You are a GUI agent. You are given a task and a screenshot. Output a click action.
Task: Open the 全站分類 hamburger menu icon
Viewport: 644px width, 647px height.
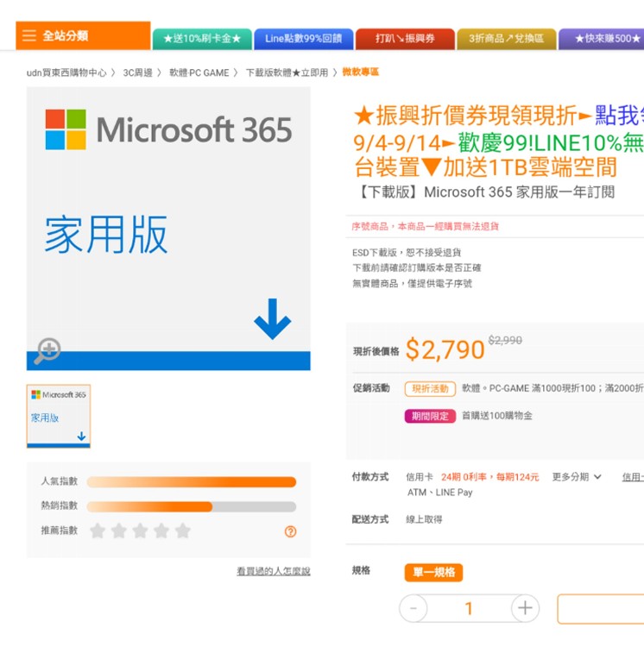click(x=29, y=36)
